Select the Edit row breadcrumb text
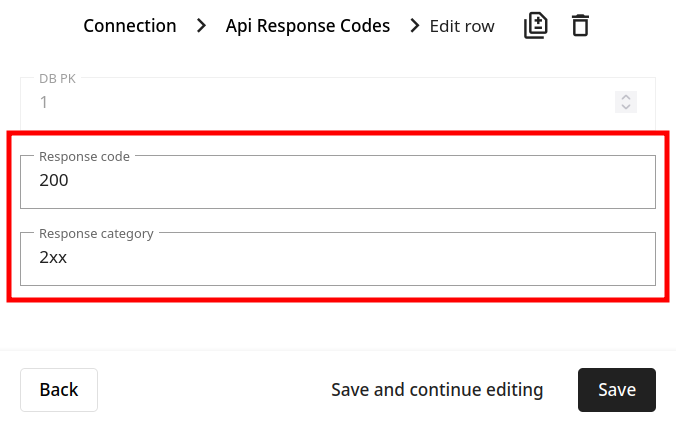Image resolution: width=676 pixels, height=426 pixels. 462,26
